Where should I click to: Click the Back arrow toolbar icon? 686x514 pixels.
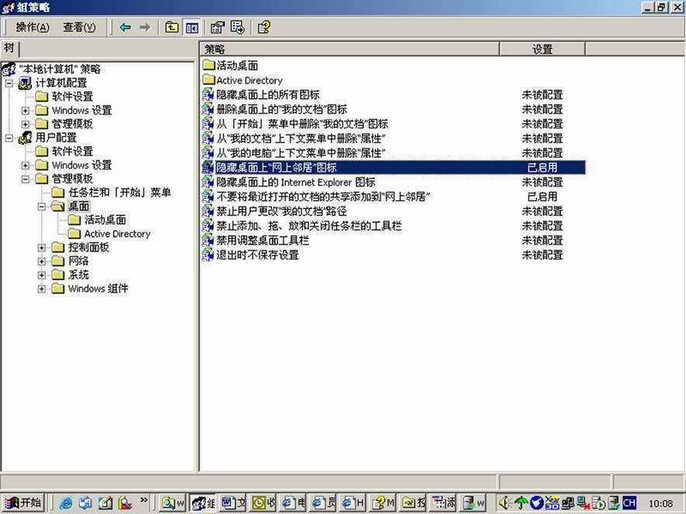click(125, 27)
